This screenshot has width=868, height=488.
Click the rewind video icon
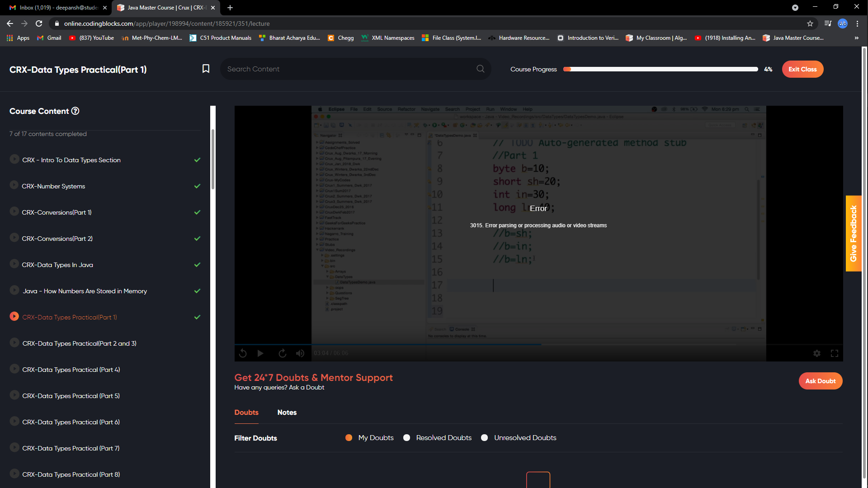coord(243,353)
